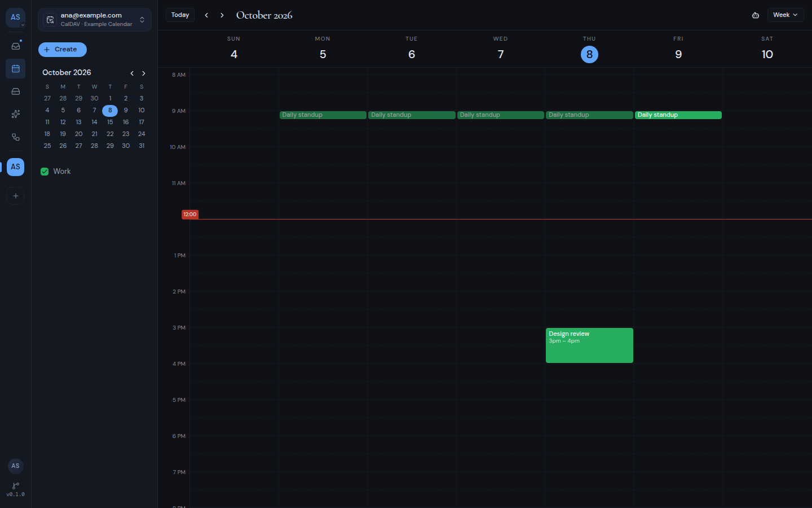Go to previous week arrow in header
Screen dimensions: 812x508
206,15
